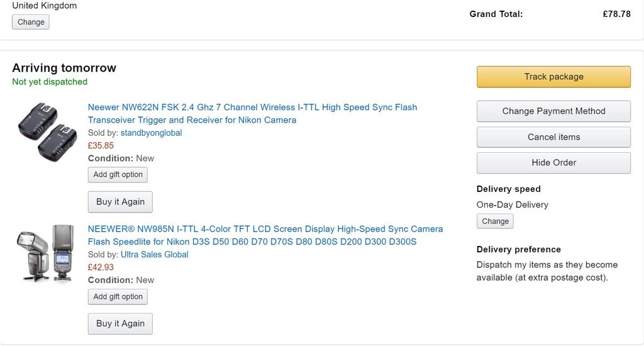Click the £78.78 grand total amount

coord(616,14)
